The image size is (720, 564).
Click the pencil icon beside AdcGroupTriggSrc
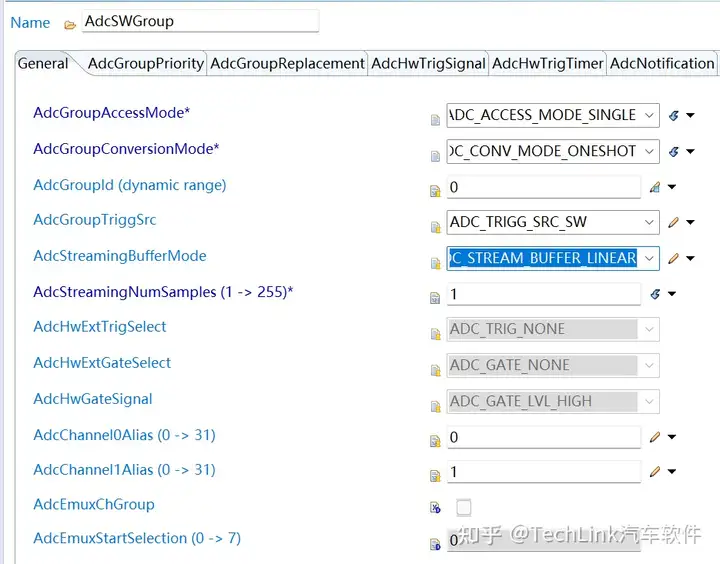[x=673, y=222]
